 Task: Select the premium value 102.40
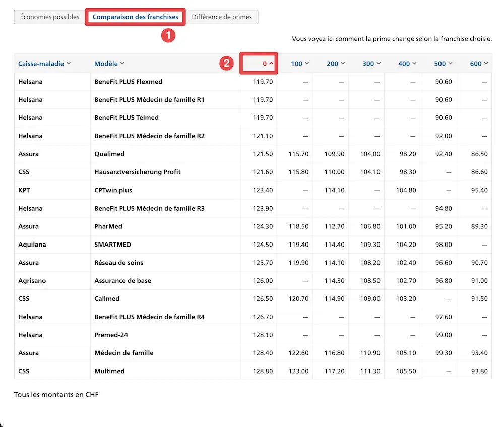tap(406, 263)
